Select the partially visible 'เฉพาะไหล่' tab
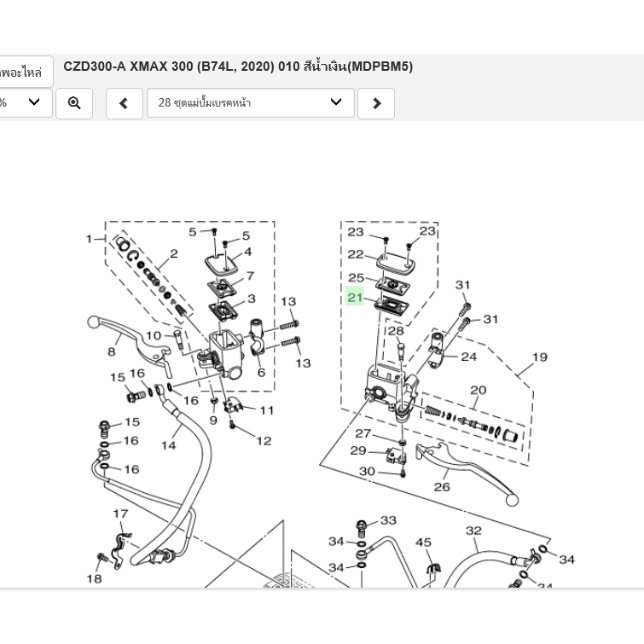644x644 pixels. (x=25, y=72)
